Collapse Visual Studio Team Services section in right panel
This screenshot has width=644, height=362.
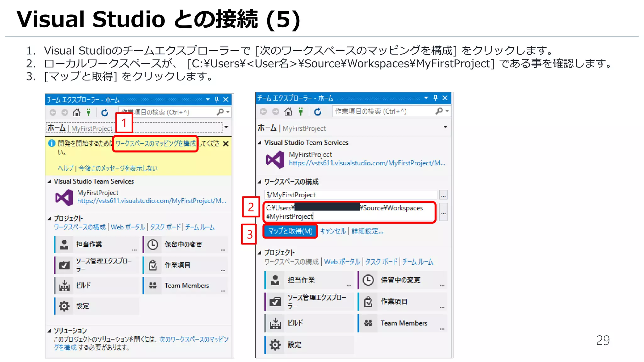[259, 143]
